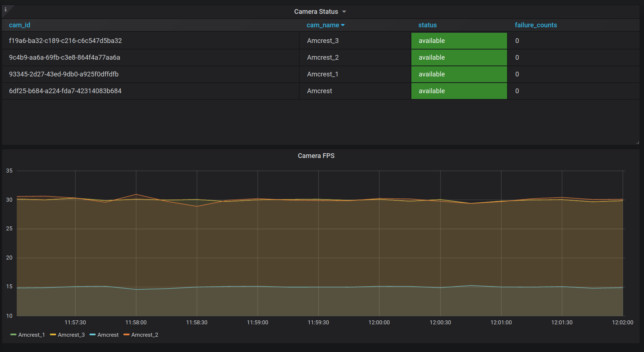Toggle the Amcrest_1 series in the legend
The image size is (644, 352).
pos(32,335)
